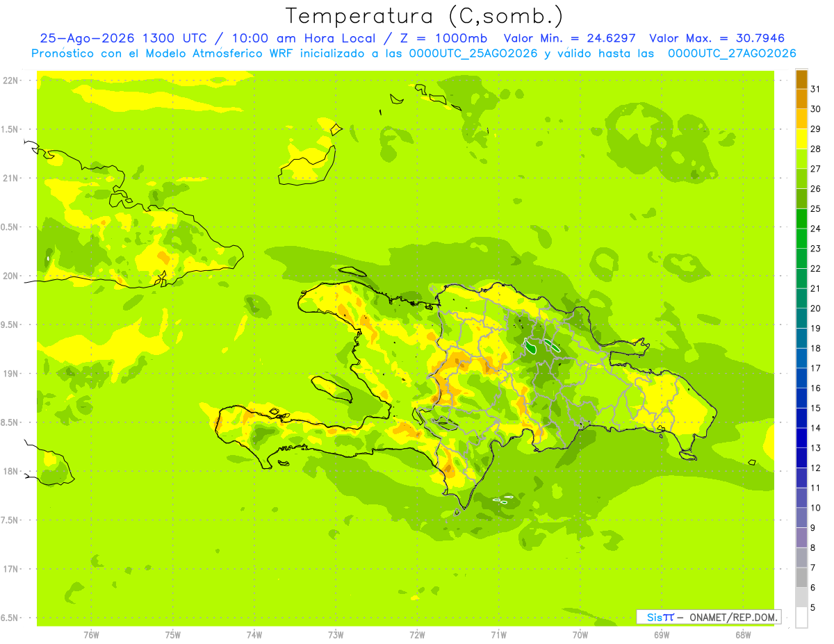Click the legend color band above 31

pos(801,79)
